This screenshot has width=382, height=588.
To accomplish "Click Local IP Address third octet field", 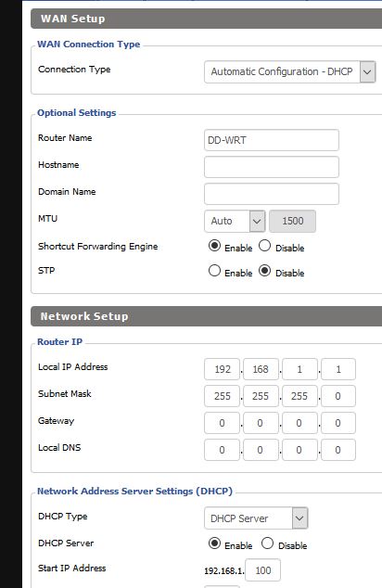I will [299, 369].
